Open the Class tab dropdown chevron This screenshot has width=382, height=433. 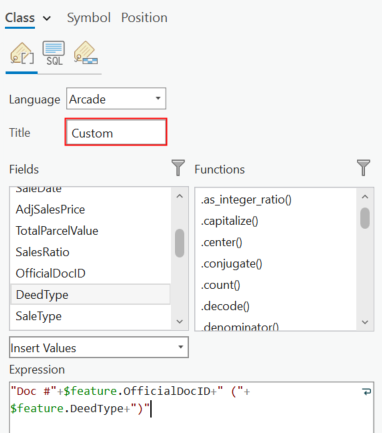point(47,18)
